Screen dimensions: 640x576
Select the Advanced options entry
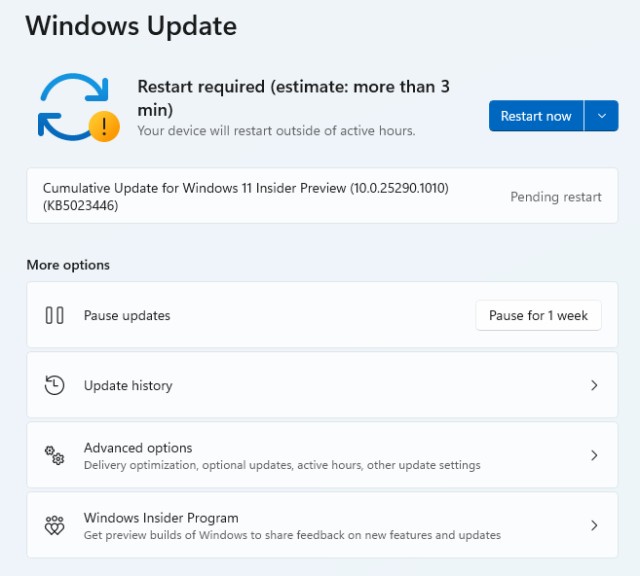138,448
